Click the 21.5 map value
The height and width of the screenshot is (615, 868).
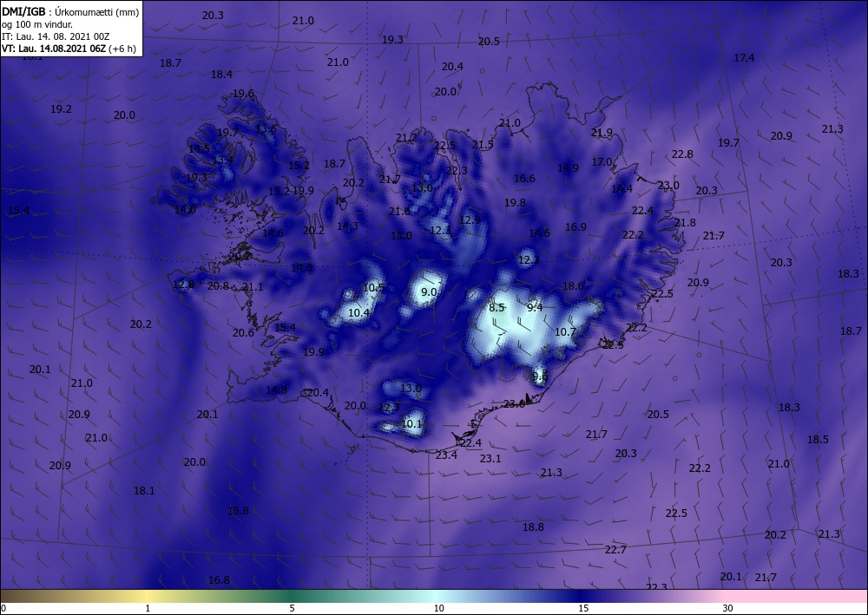(483, 144)
